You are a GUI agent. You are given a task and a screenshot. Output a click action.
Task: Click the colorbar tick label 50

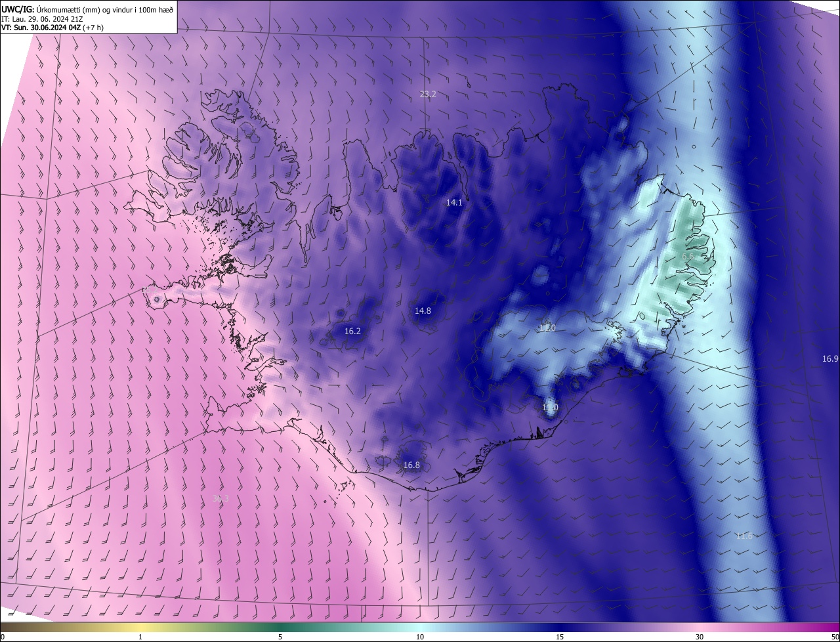[x=835, y=637]
